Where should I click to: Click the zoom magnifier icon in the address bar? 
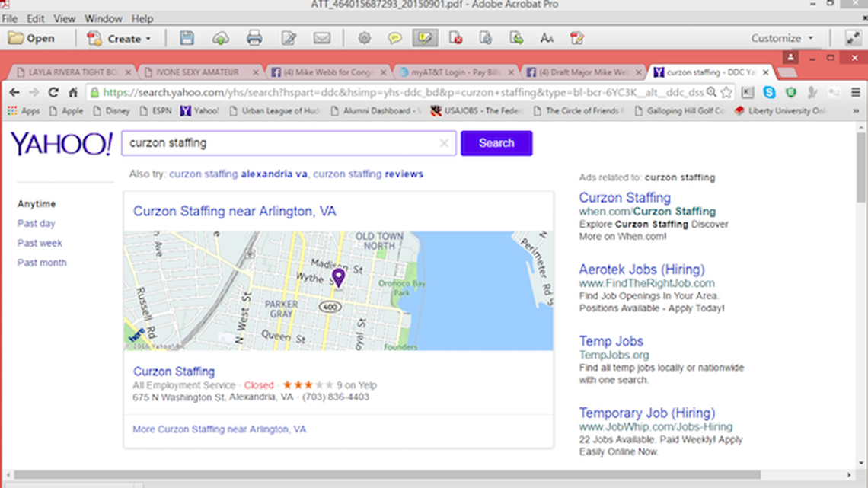712,92
